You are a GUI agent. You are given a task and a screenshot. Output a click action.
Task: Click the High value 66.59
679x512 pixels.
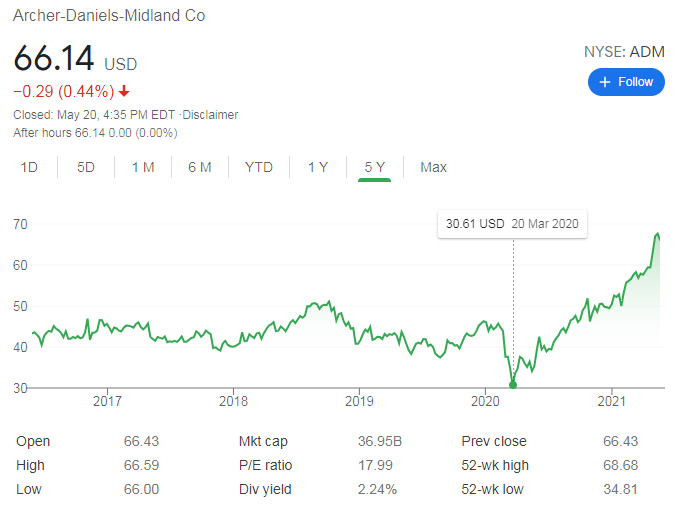pos(141,465)
